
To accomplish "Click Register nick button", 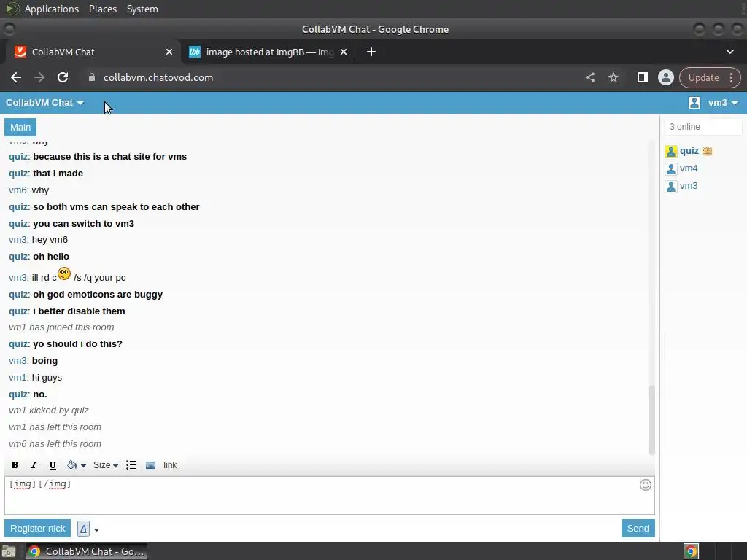I will [38, 528].
